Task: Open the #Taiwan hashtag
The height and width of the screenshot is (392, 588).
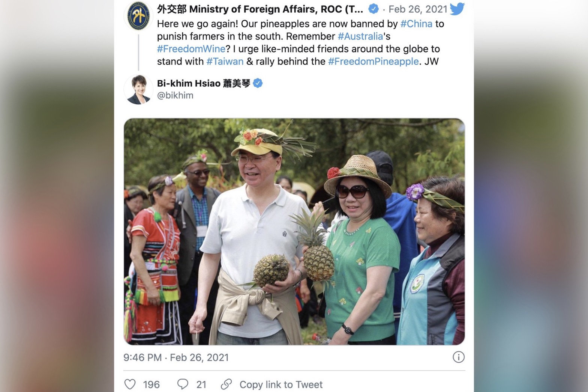Action: (x=225, y=61)
